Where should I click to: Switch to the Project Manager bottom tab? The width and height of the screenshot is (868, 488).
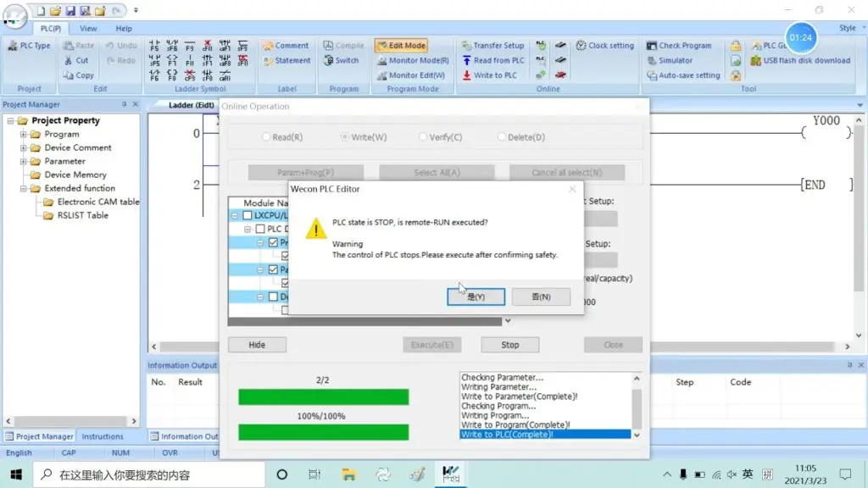click(x=39, y=436)
